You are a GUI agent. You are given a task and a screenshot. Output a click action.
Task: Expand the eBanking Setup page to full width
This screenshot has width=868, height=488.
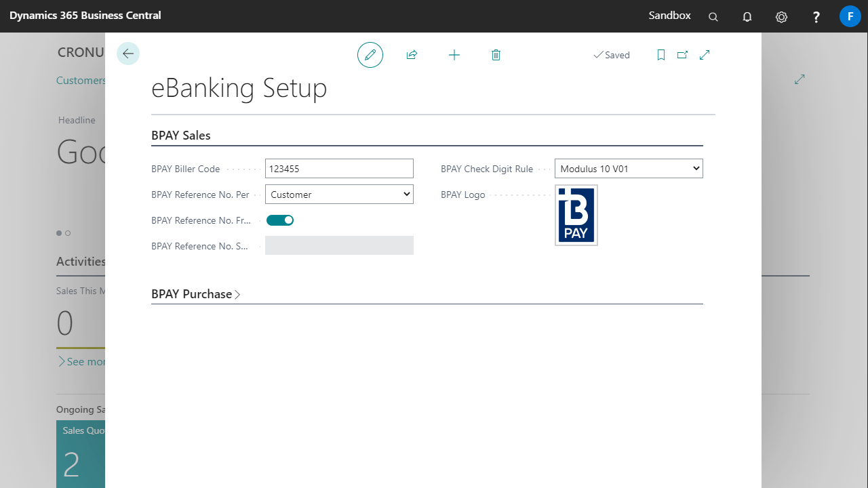coord(705,55)
